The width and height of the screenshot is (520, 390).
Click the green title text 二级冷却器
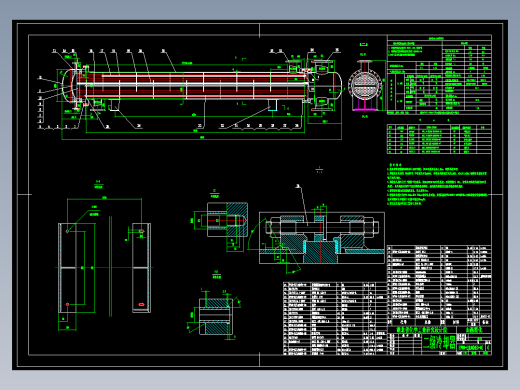pyautogui.click(x=439, y=342)
